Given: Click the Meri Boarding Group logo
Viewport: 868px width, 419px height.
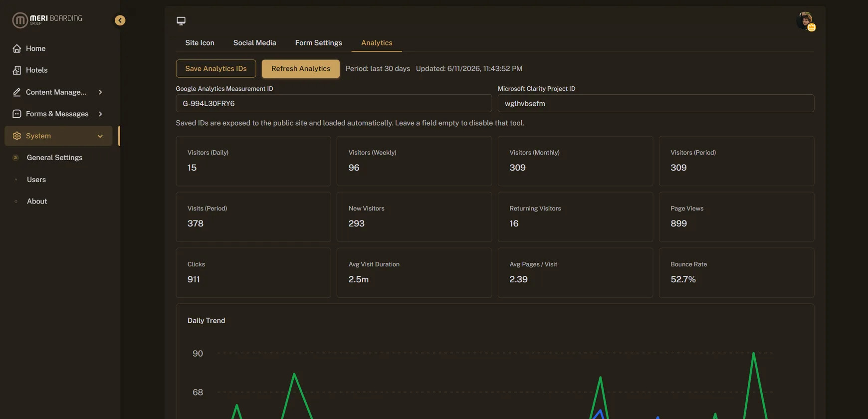Looking at the screenshot, I should click(47, 20).
